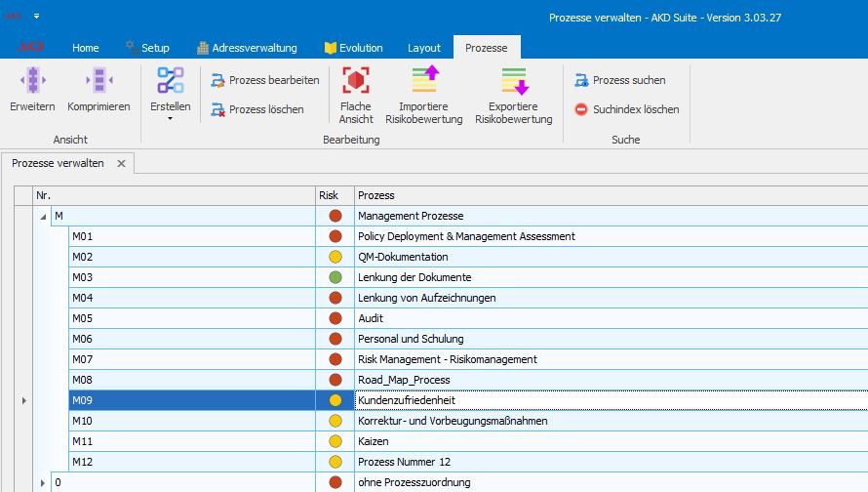Click the 'QM-Dokumentation' cell
The width and height of the screenshot is (868, 492).
(612, 257)
